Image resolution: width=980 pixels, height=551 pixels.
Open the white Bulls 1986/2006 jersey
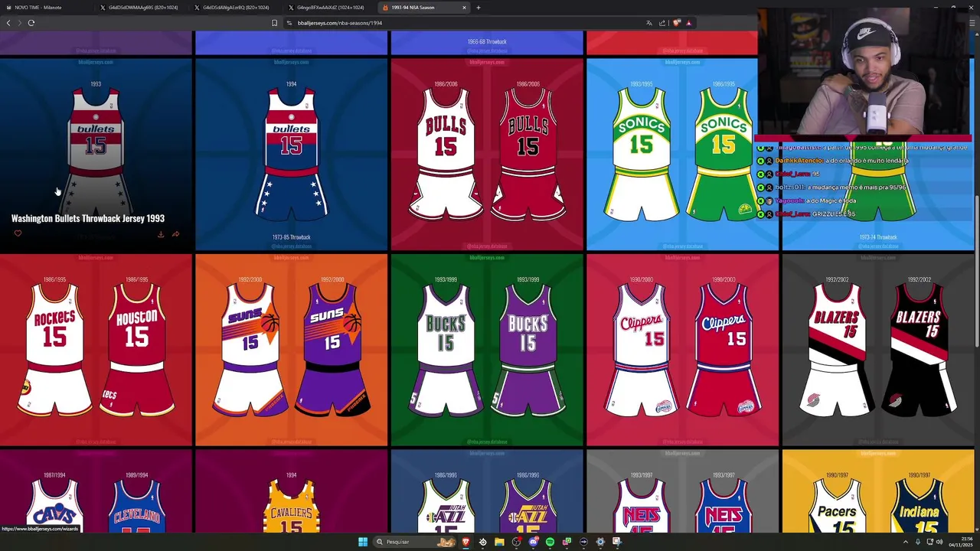pyautogui.click(x=446, y=153)
